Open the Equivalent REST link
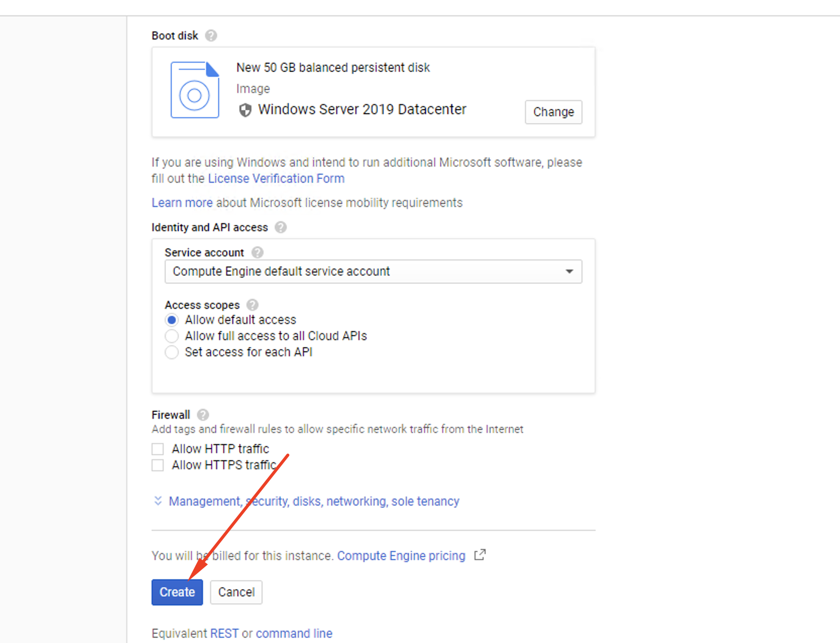Screen dimensions: 840x643 coord(225,633)
